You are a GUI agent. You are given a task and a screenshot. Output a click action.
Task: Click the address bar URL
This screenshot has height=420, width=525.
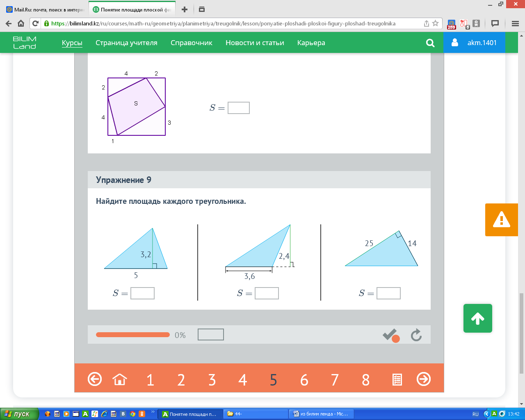tap(224, 23)
